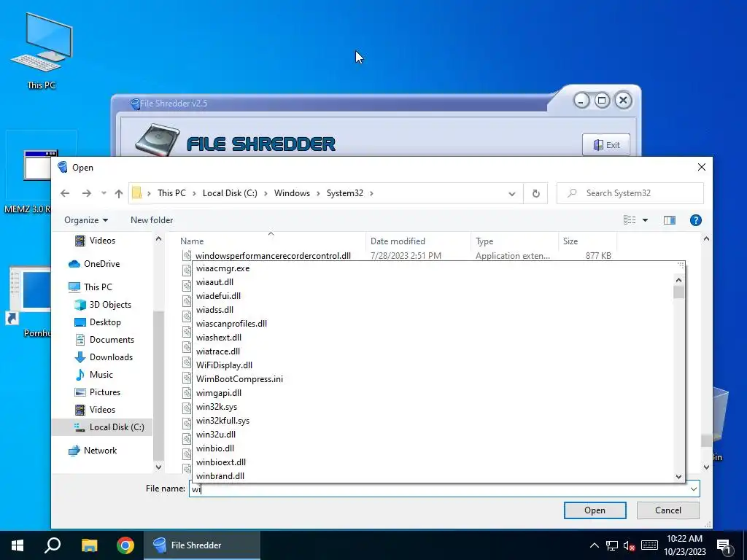Sort by Size column header
The width and height of the screenshot is (747, 560).
pyautogui.click(x=570, y=241)
